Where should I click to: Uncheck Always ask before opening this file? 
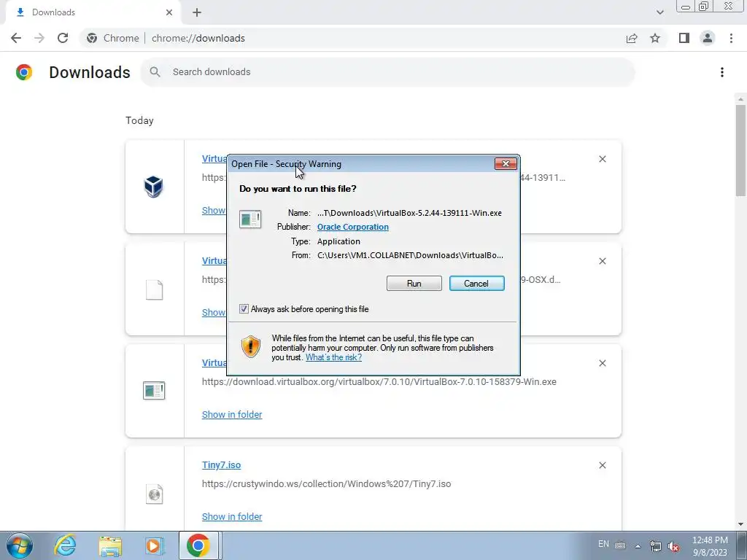tap(244, 309)
